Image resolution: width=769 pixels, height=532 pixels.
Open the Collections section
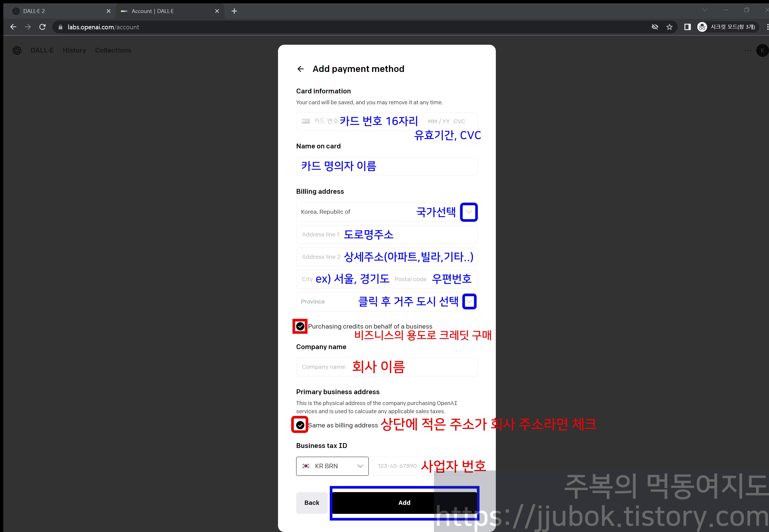click(x=113, y=50)
